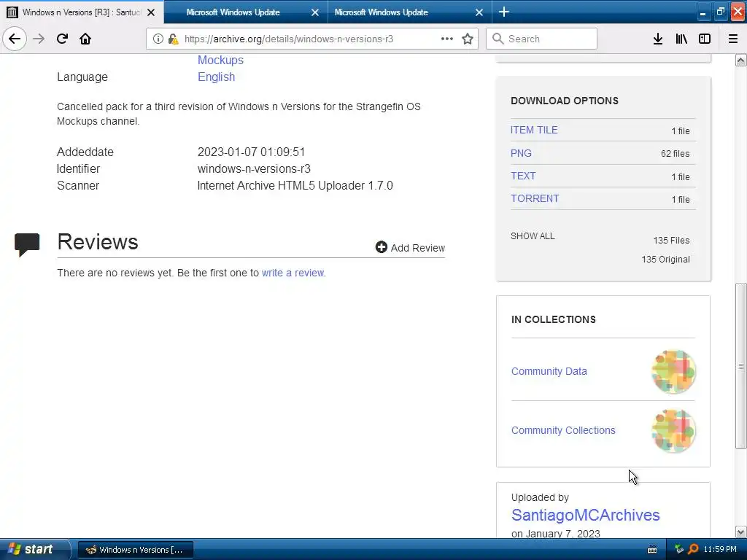Screen dimensions: 747x560
Task: Open the Community Collections thumbnail image
Action: tap(673, 430)
